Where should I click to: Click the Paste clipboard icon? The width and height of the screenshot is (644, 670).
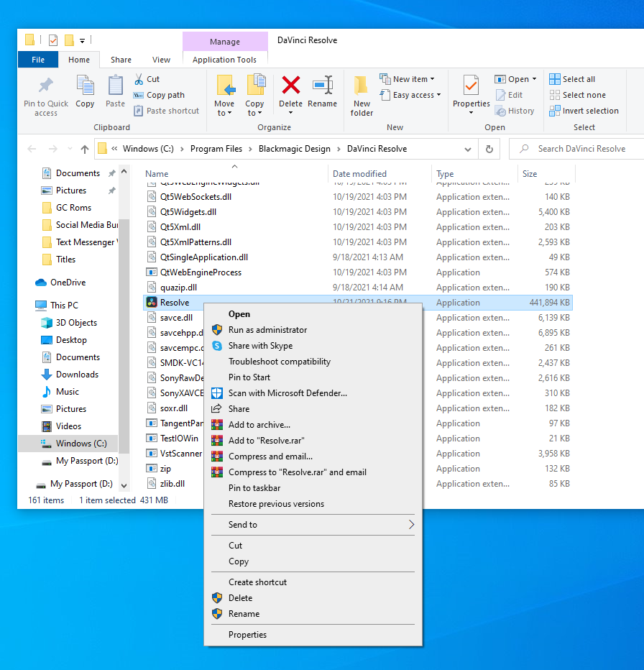116,85
